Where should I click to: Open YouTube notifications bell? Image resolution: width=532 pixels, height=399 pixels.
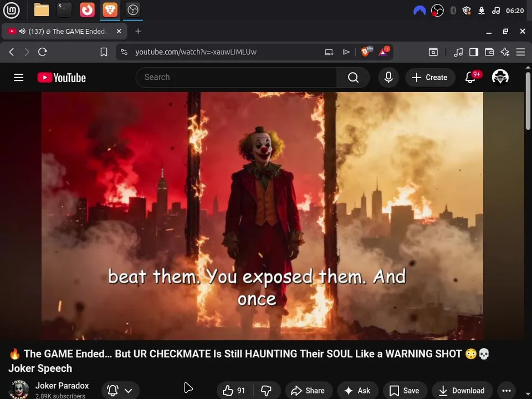(x=470, y=78)
